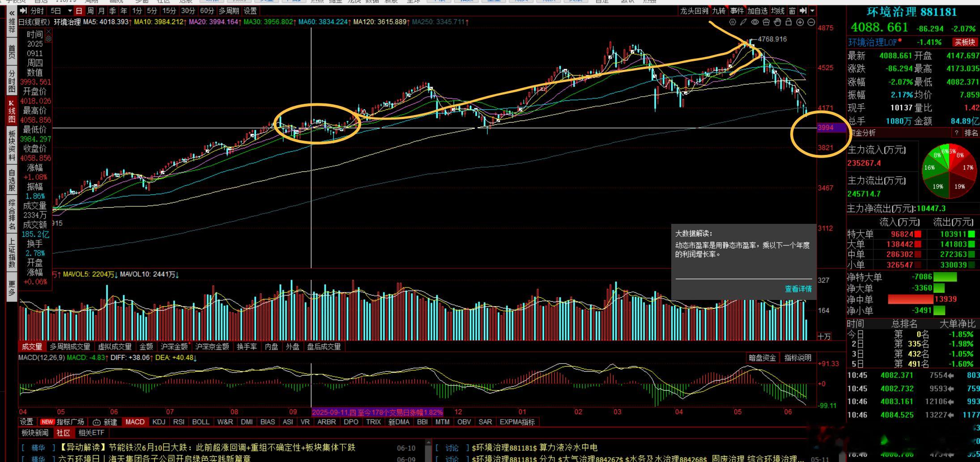Click the arrow-to-bar icon right of 窗

point(803,11)
